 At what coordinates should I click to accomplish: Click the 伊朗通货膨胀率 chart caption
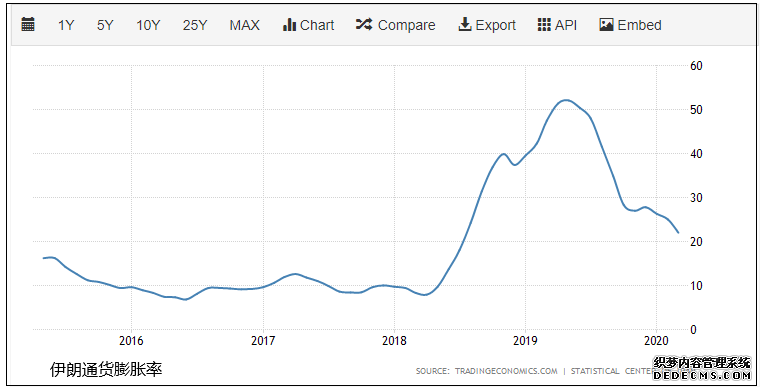(x=105, y=370)
